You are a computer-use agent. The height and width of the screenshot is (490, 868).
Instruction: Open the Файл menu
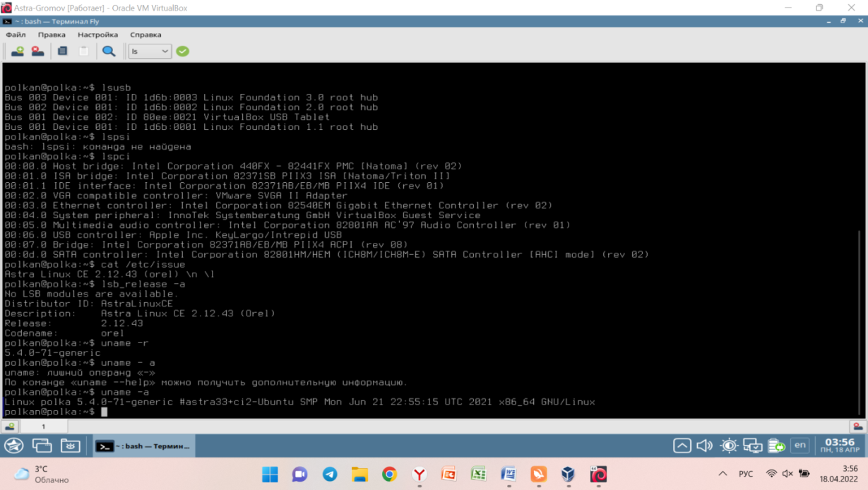coord(16,35)
